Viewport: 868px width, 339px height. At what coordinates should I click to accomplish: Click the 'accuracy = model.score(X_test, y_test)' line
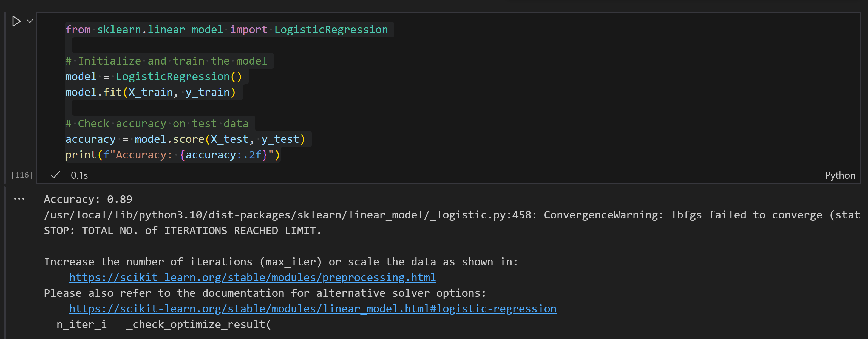point(185,139)
